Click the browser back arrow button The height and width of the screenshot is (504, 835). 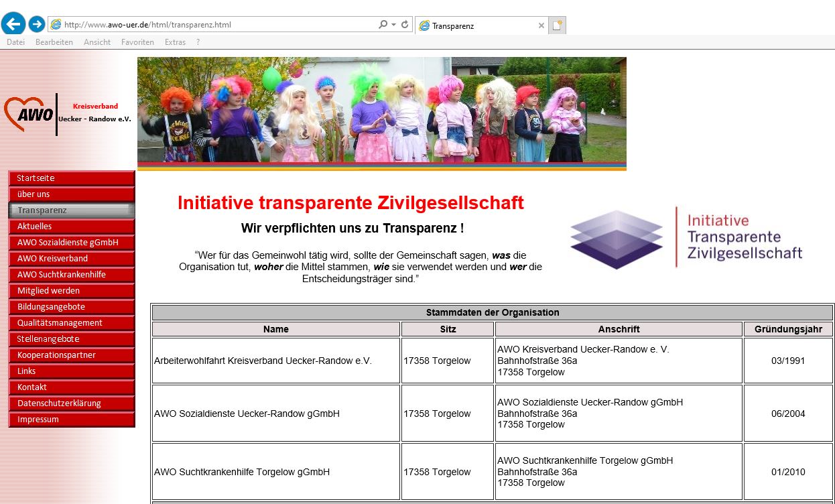pos(13,24)
